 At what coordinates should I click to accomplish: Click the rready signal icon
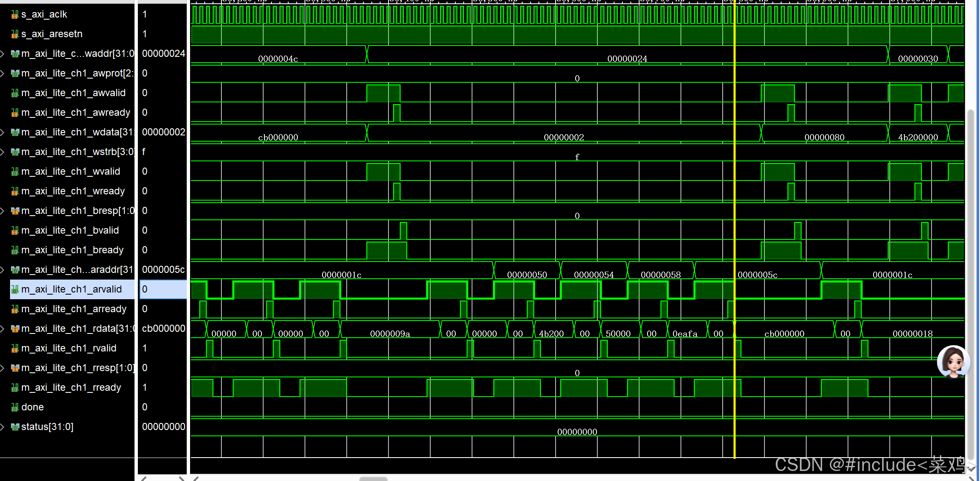(15, 387)
